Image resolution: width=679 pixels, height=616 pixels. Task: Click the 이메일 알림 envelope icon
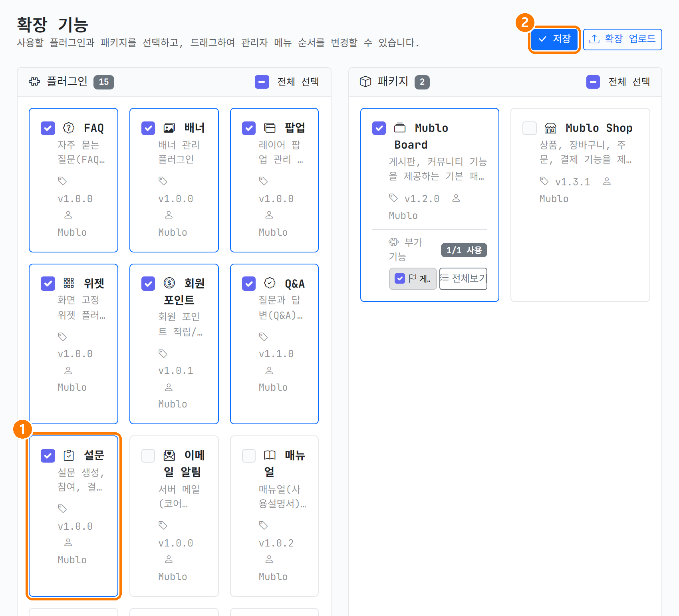click(169, 455)
